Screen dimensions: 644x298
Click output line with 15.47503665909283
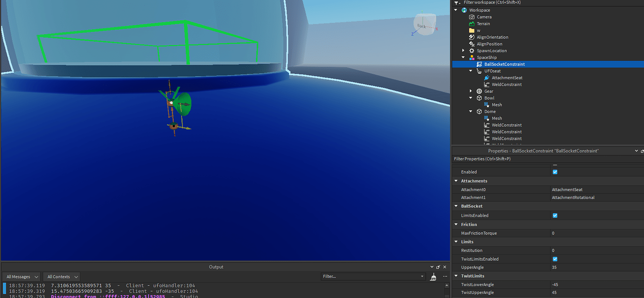click(103, 291)
